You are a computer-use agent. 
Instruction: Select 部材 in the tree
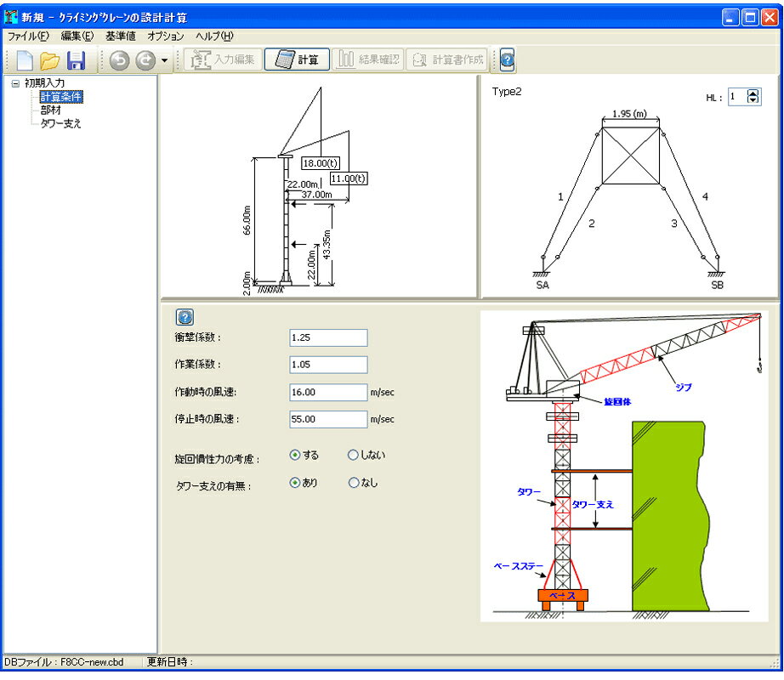[50, 110]
